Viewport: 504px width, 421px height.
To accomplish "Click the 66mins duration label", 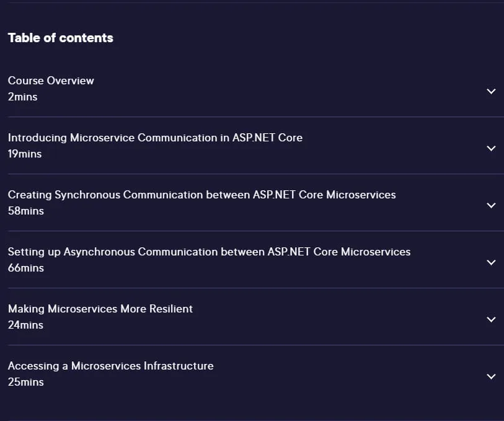I will [25, 268].
